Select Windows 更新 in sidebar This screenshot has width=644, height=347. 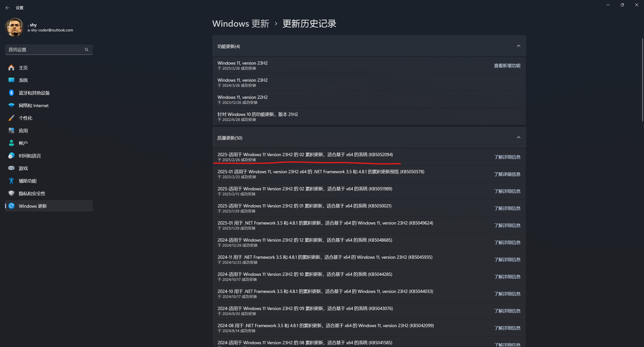tap(33, 206)
